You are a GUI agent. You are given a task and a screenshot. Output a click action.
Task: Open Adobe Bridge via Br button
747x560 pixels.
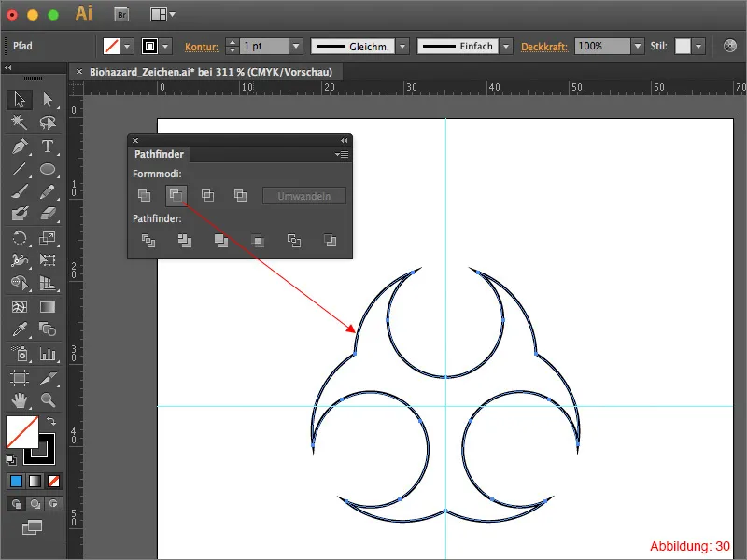tap(122, 15)
